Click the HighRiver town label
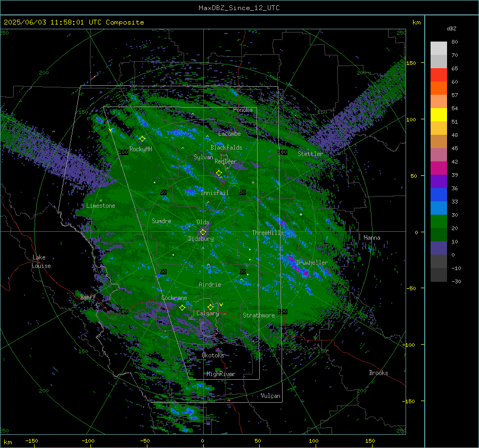Screen dimensions: 479x448 (221, 374)
